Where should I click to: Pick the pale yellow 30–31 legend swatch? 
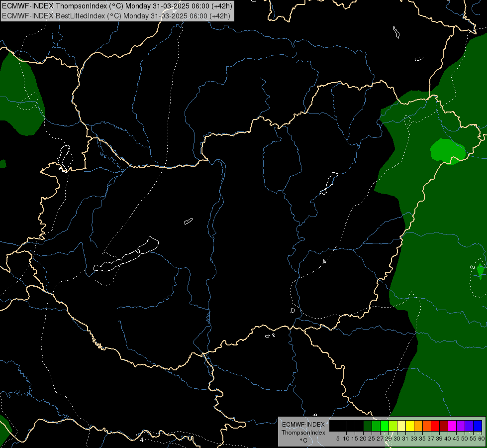[401, 426]
